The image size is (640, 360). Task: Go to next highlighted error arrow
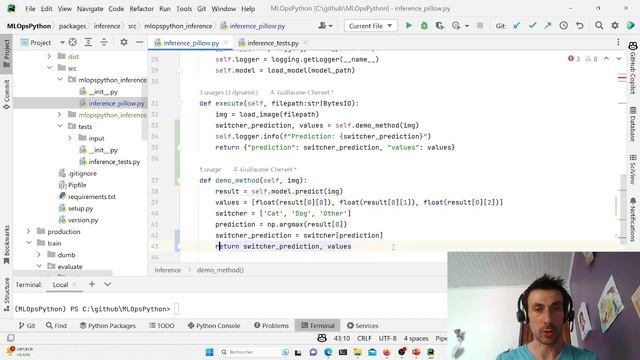point(619,59)
